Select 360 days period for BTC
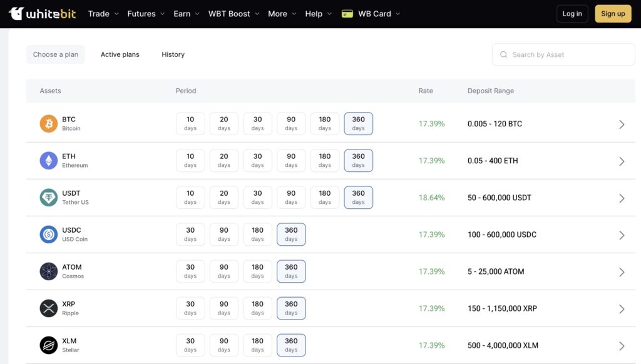 point(359,123)
